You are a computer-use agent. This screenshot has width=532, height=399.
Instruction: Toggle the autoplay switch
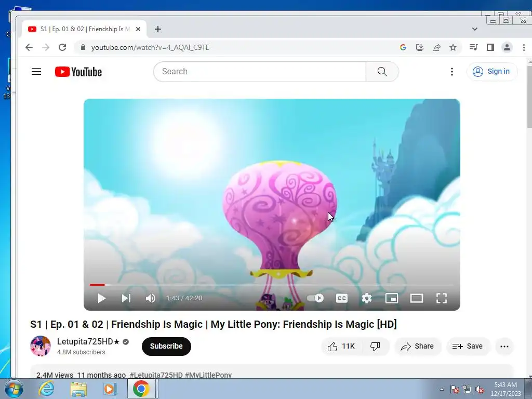click(315, 298)
